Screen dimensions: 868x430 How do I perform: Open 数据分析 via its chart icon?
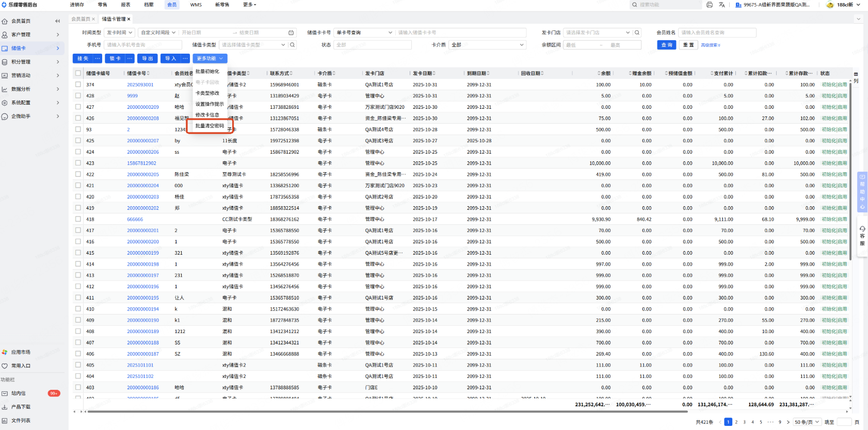5,89
